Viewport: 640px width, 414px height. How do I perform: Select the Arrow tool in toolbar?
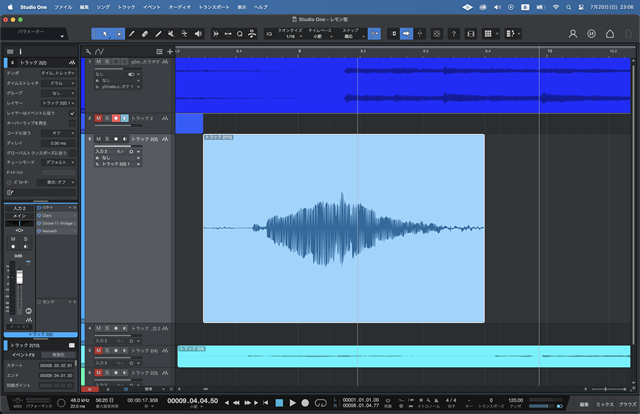pos(104,34)
